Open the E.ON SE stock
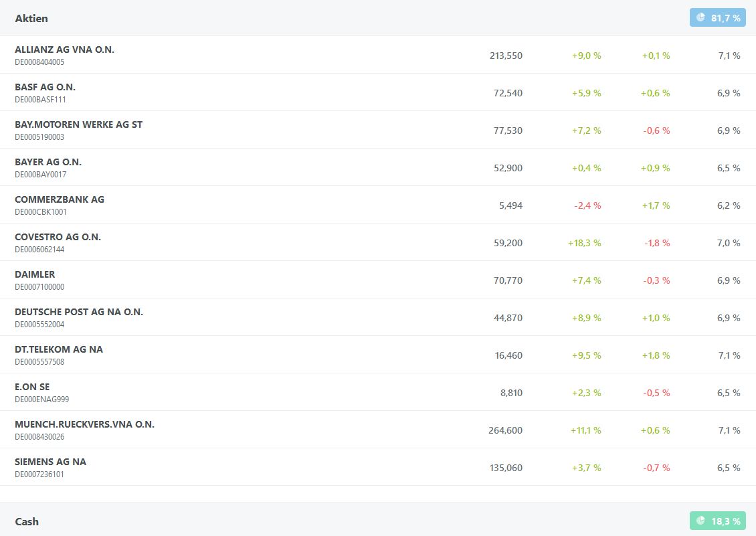This screenshot has width=756, height=536. pyautogui.click(x=32, y=387)
